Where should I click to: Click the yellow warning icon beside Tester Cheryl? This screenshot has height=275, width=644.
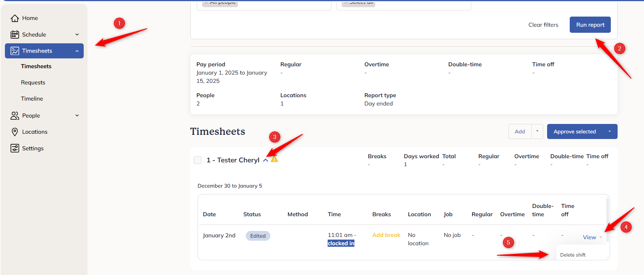pos(274,159)
